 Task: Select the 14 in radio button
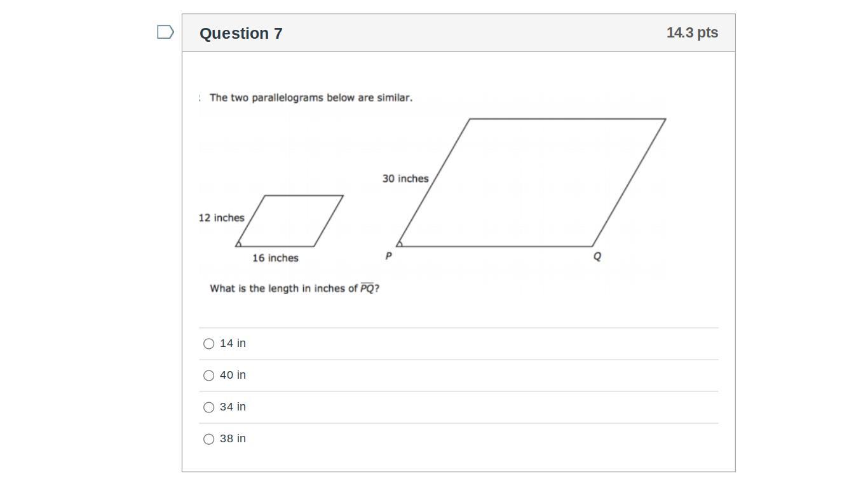(208, 344)
